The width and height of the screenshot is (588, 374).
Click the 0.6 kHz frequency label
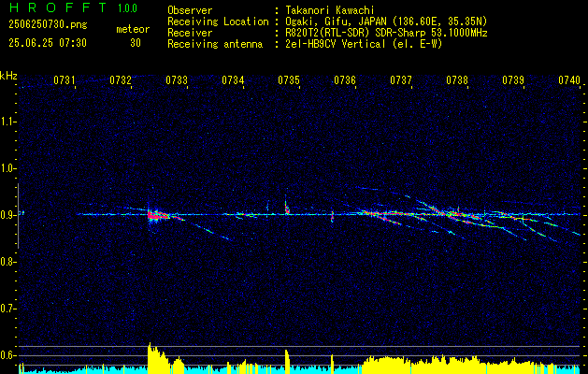7,355
